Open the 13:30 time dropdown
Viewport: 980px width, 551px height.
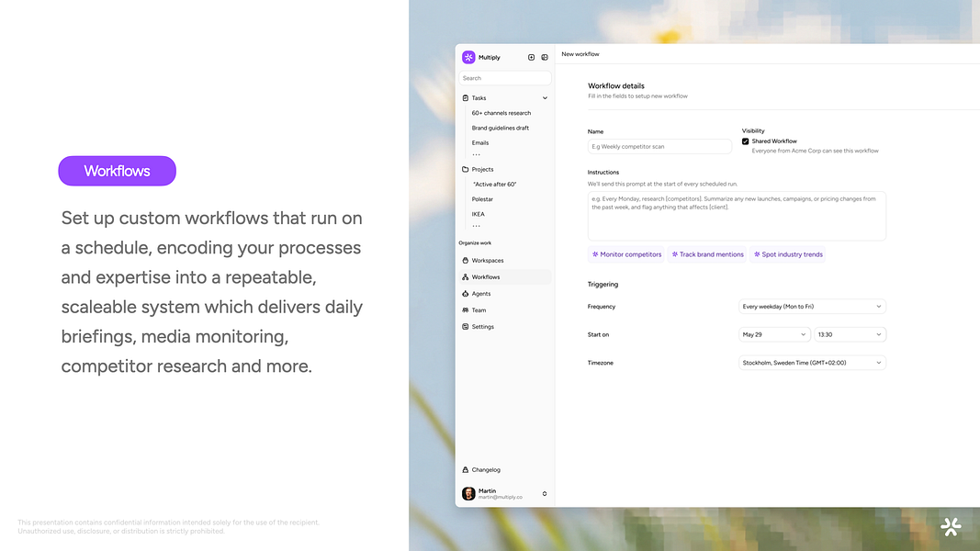pyautogui.click(x=850, y=335)
